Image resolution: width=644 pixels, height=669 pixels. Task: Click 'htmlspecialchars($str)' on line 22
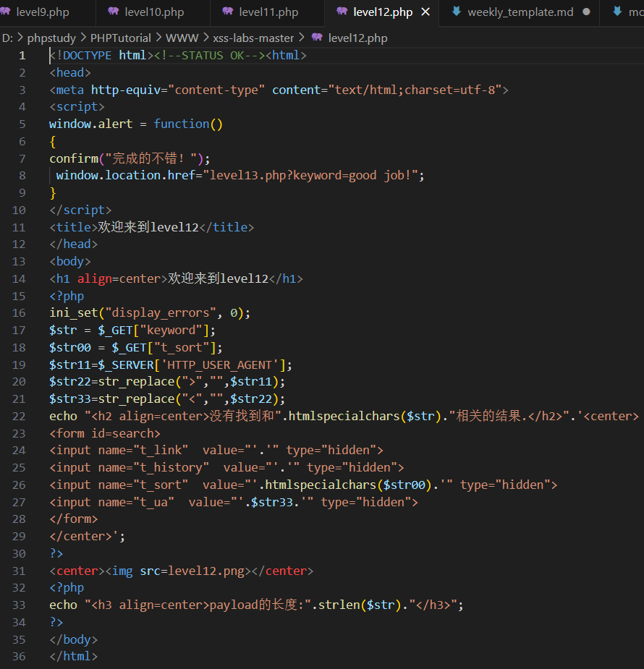(365, 416)
